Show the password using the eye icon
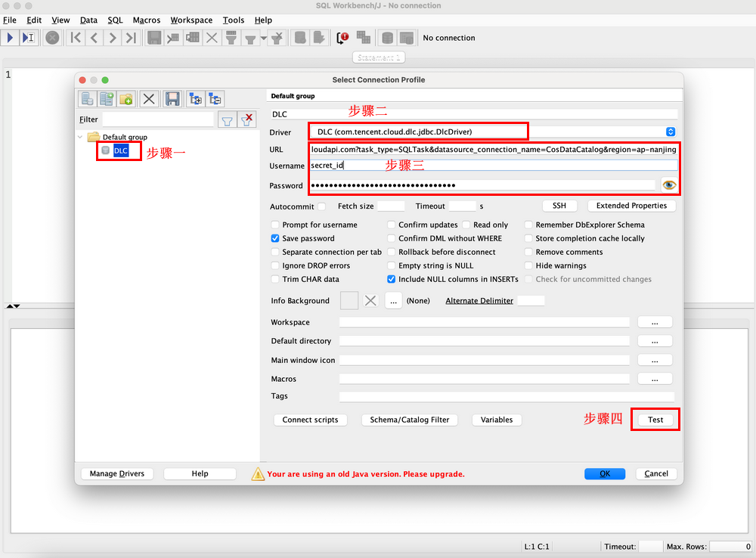The image size is (756, 558). pyautogui.click(x=668, y=185)
